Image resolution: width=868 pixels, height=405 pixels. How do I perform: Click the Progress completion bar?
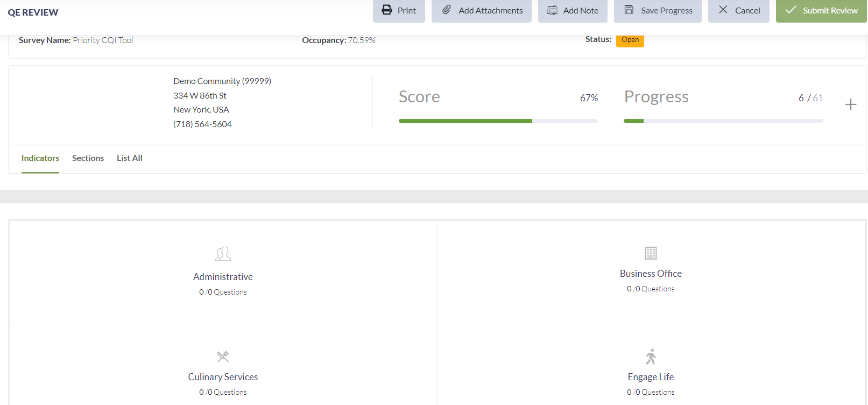pos(723,121)
